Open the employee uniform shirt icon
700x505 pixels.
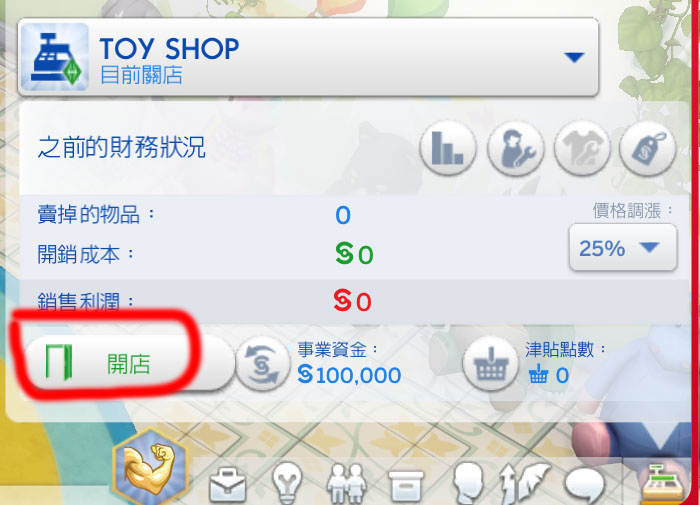pyautogui.click(x=582, y=148)
